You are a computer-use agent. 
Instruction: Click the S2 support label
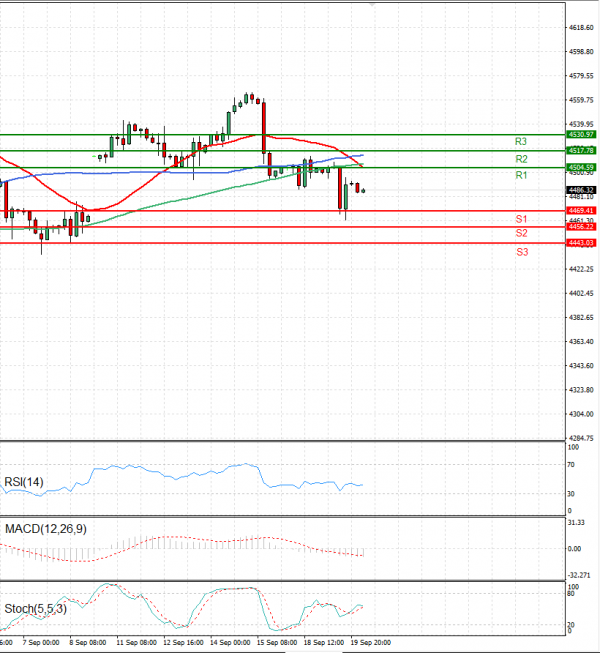(521, 233)
